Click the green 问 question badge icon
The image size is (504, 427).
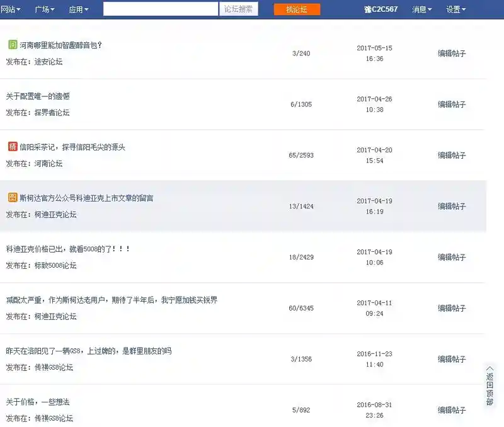pos(13,45)
